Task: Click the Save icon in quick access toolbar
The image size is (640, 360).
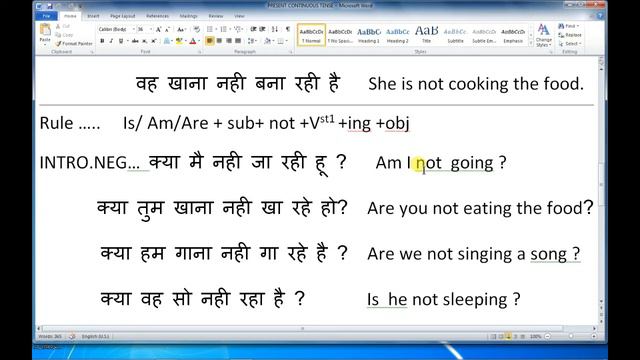Action: [x=49, y=6]
